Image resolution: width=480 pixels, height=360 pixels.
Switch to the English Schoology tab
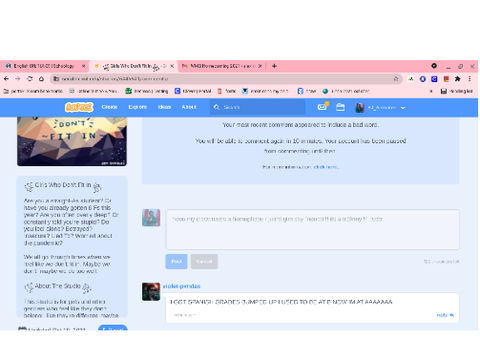[44, 66]
